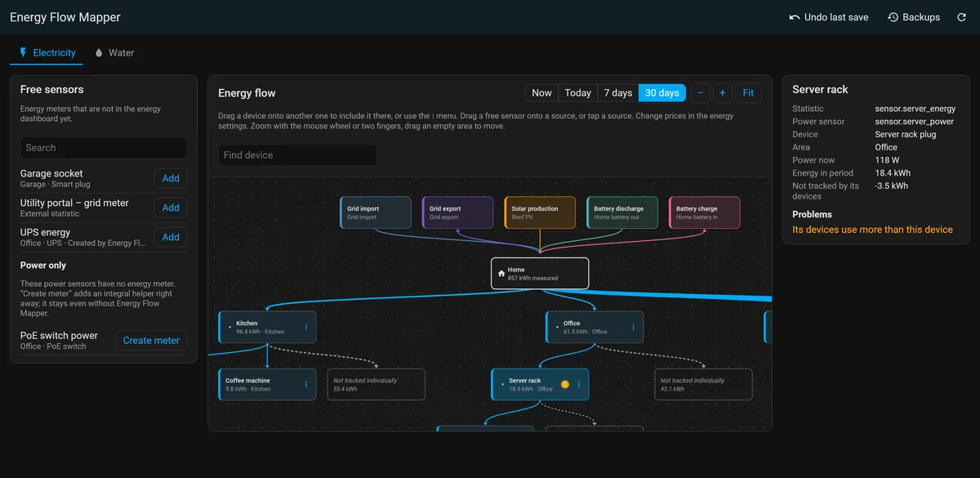
Task: Select the Grid import source node
Action: 376,212
